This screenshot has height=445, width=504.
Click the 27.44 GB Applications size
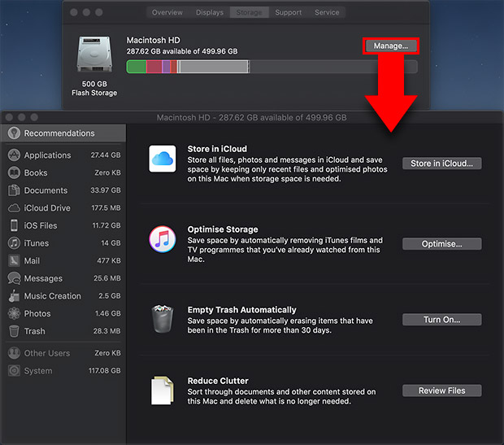[x=106, y=155]
